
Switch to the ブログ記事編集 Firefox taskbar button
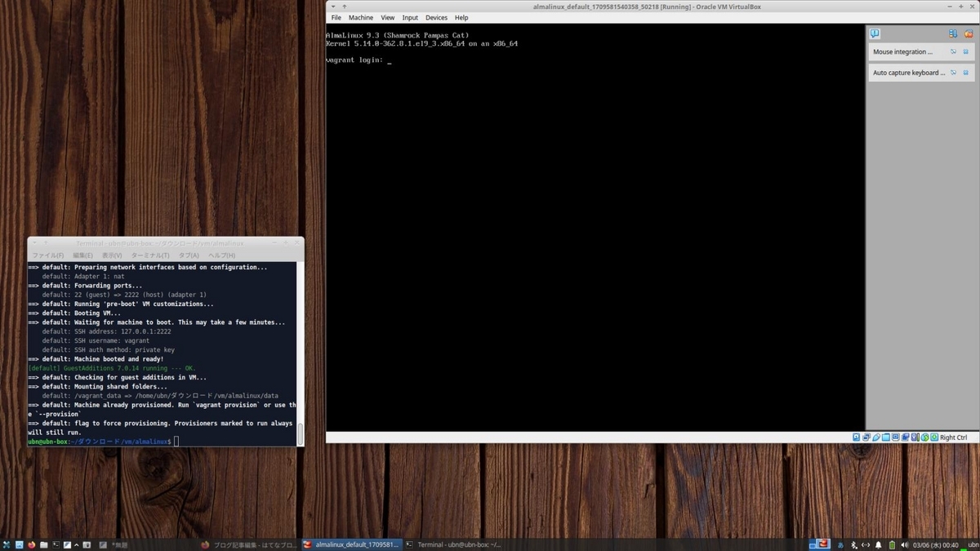click(x=249, y=544)
